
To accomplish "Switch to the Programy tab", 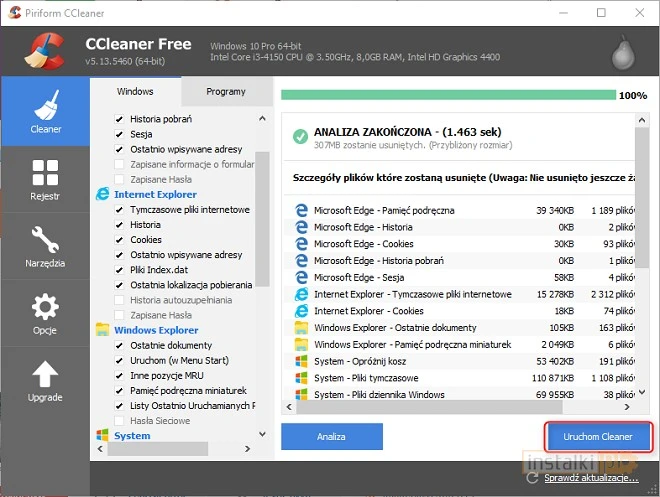I will pyautogui.click(x=225, y=91).
